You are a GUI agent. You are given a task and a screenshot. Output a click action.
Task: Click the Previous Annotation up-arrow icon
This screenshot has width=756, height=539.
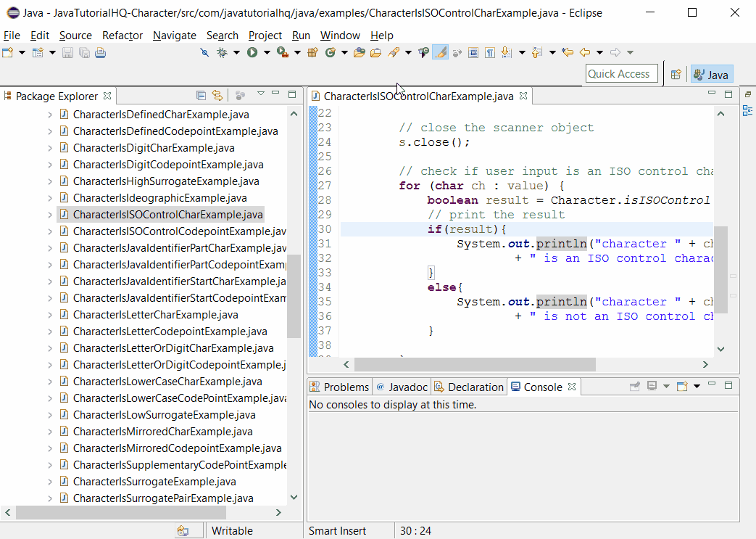[536, 53]
